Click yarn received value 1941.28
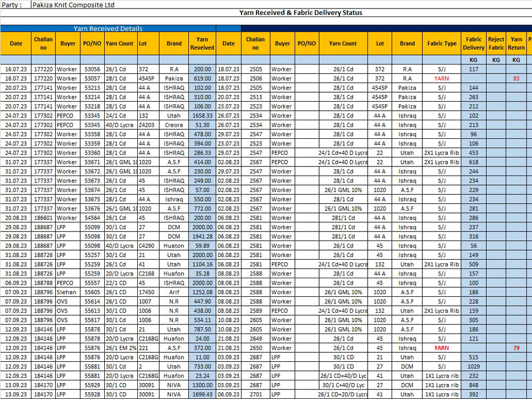The height and width of the screenshot is (399, 532). pyautogui.click(x=202, y=237)
